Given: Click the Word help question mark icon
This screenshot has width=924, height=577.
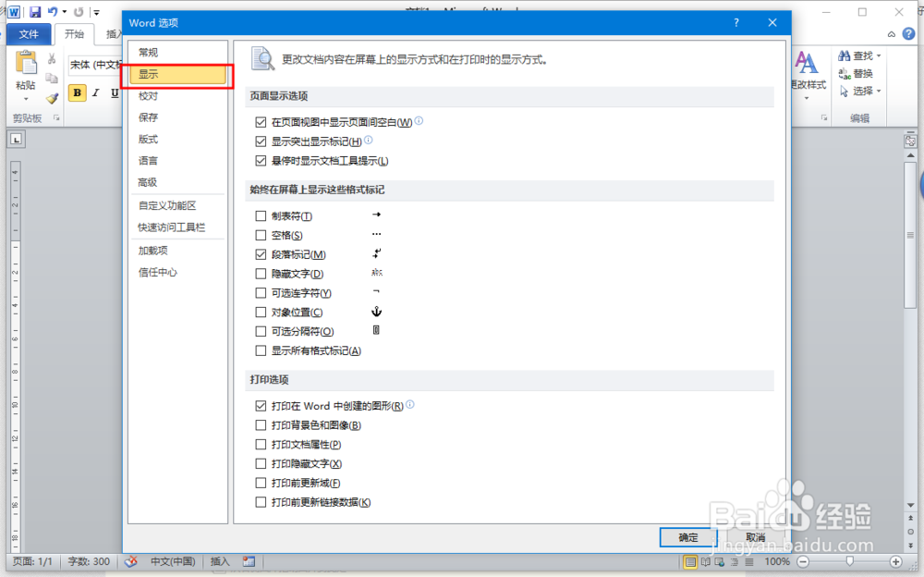Looking at the screenshot, I should (908, 33).
